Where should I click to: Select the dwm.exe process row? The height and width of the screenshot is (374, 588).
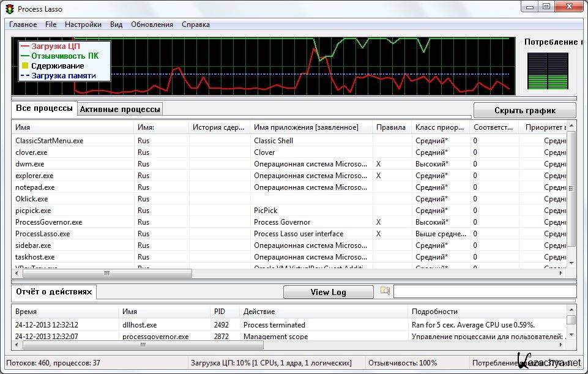[30, 164]
